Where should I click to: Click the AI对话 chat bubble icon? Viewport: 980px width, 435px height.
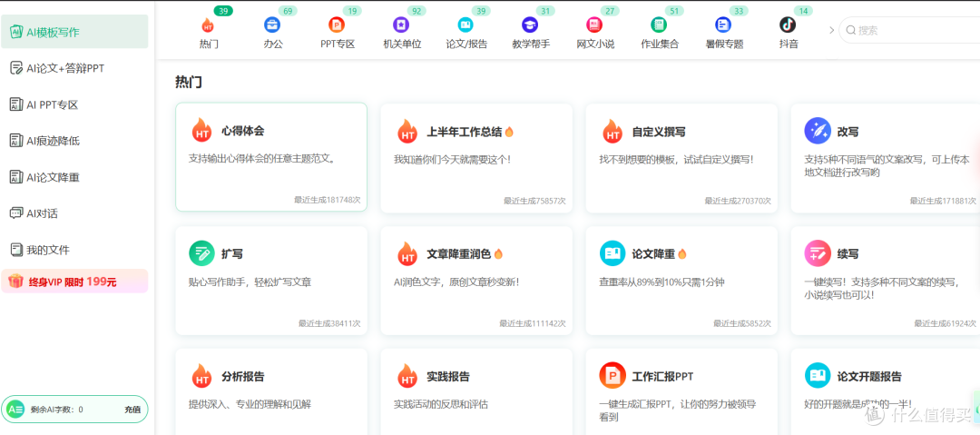coord(16,213)
